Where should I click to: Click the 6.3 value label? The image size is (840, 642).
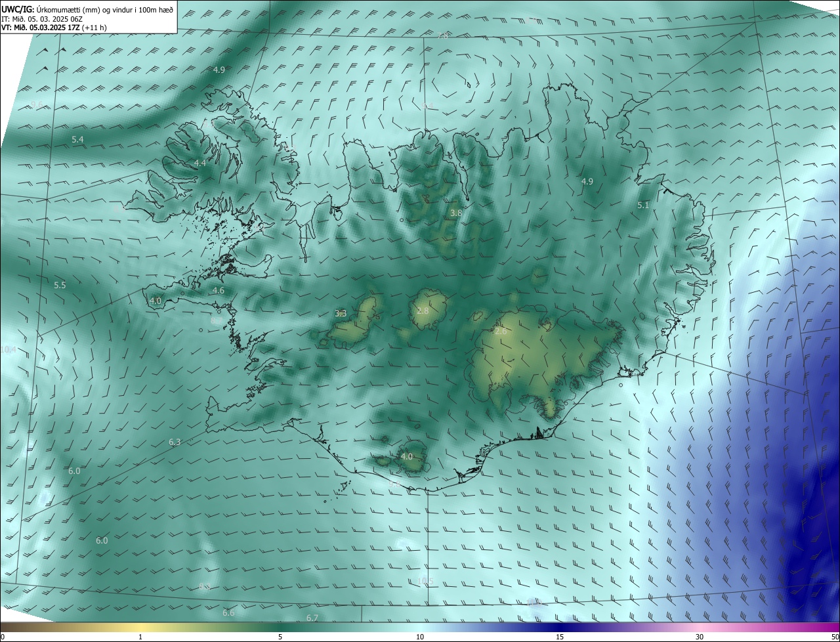[x=175, y=442]
